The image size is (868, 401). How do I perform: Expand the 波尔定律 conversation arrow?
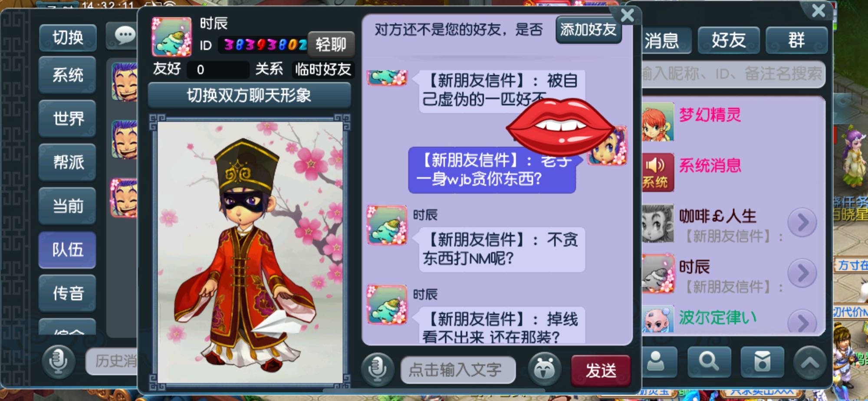coord(802,322)
